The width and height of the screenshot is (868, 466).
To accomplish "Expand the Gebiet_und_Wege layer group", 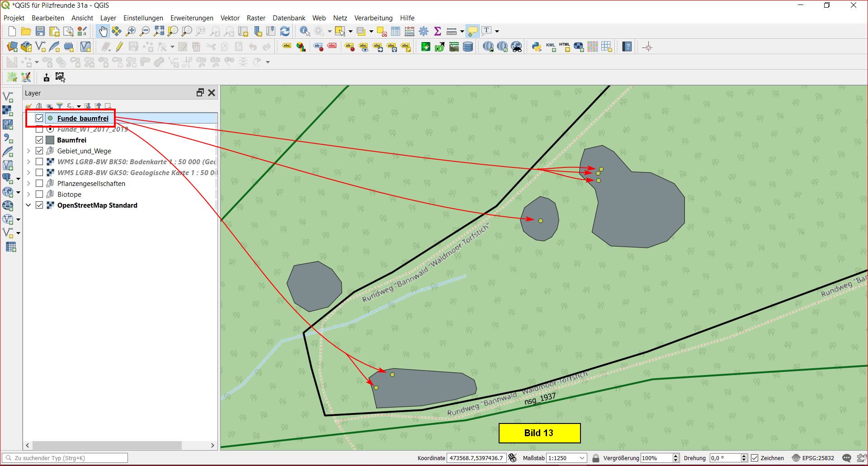I will (28, 151).
